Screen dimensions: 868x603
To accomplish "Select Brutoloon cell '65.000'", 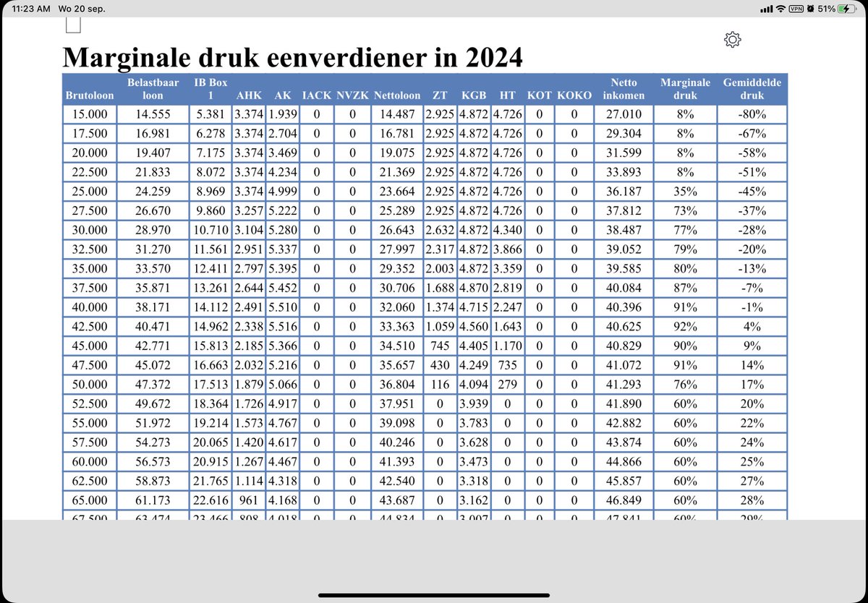I will point(90,500).
